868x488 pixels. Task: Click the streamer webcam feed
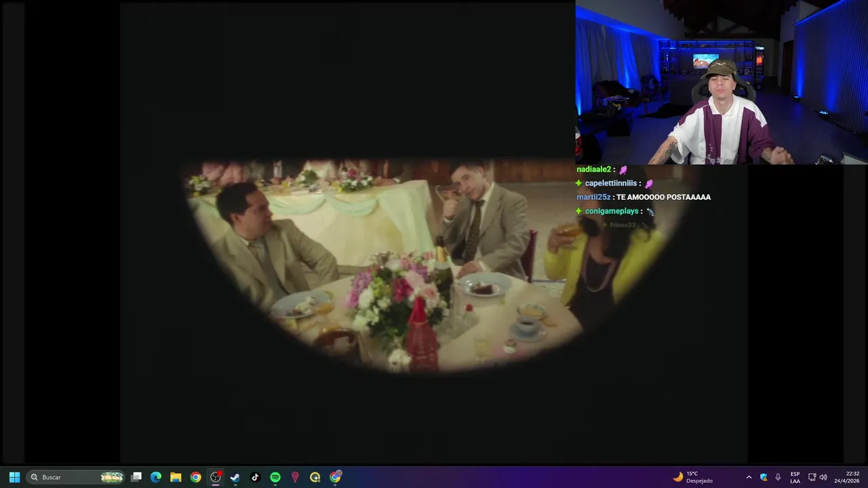point(722,82)
